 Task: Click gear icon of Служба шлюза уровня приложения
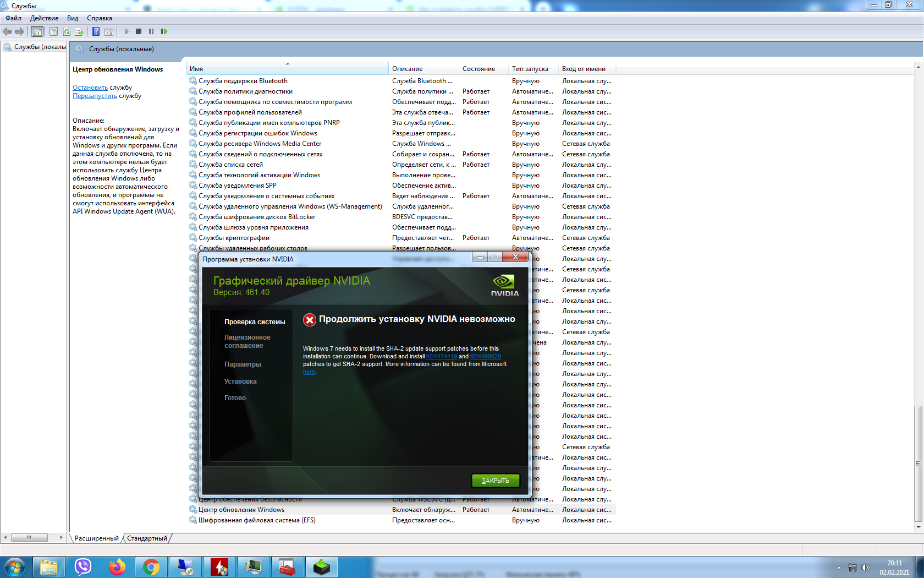click(x=193, y=227)
